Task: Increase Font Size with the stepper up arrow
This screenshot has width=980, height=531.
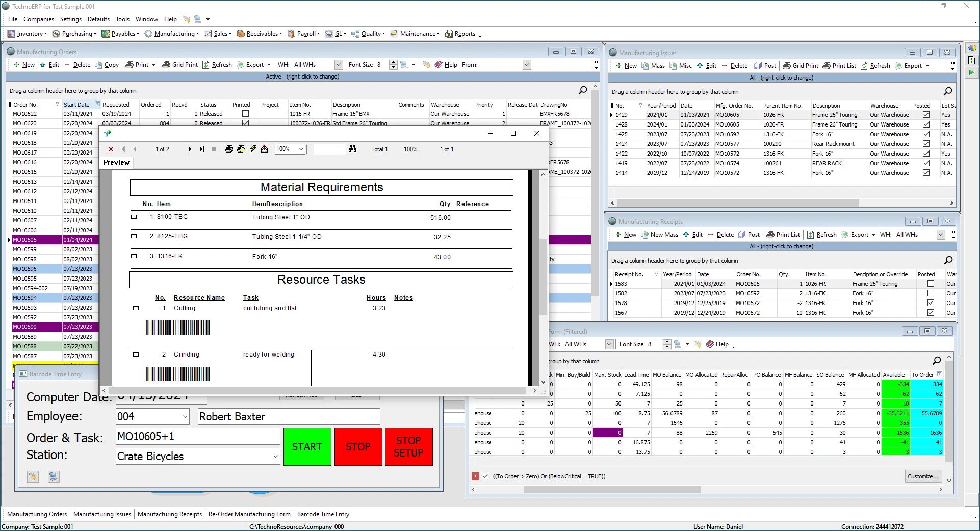Action: (x=393, y=62)
